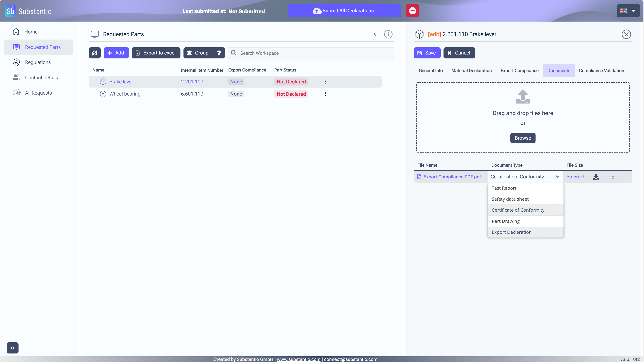Image resolution: width=644 pixels, height=362 pixels.
Task: Open the Brake lever row three-dot menu
Action: pyautogui.click(x=325, y=82)
